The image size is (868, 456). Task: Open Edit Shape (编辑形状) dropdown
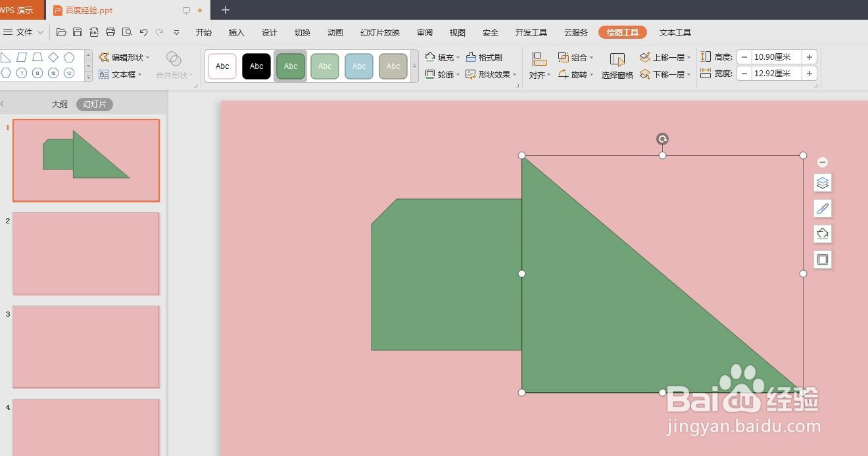124,57
